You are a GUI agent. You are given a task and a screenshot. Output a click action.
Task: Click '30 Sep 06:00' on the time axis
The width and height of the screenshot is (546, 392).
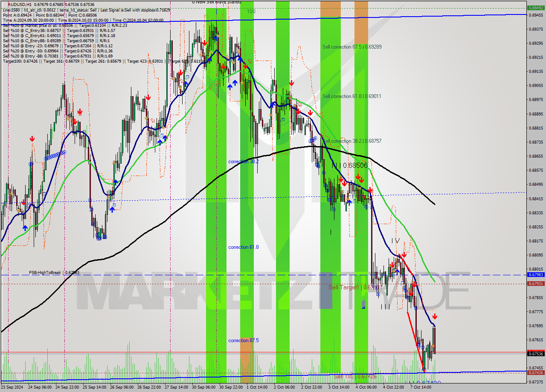[204, 387]
